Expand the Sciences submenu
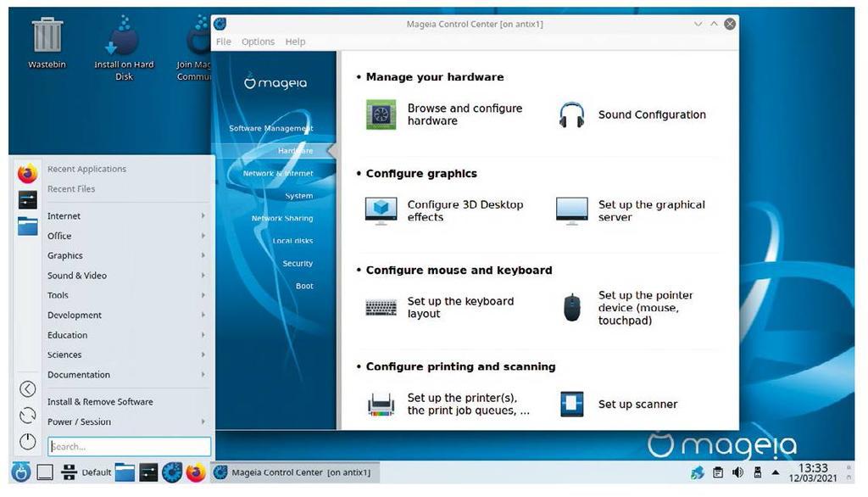 tap(129, 355)
